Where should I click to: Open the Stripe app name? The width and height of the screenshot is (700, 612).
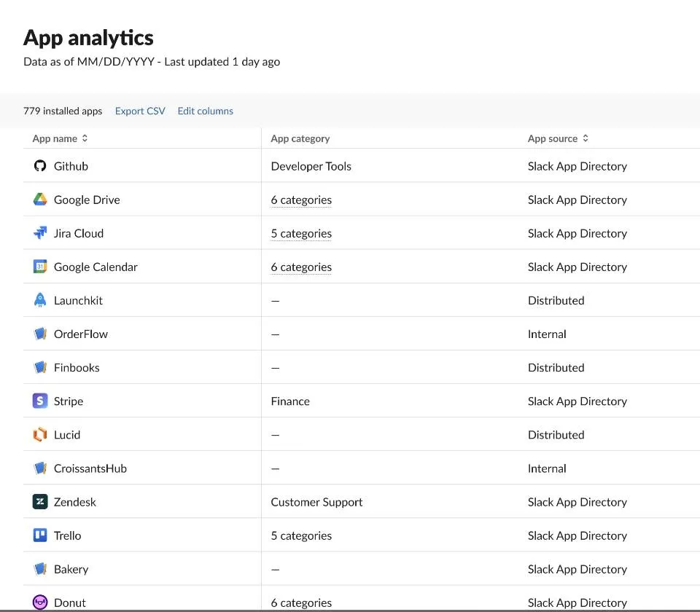coord(69,401)
